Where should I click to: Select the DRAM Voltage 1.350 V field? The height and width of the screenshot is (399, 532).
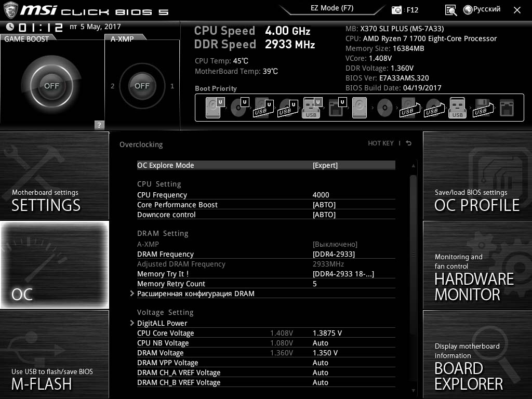(325, 353)
